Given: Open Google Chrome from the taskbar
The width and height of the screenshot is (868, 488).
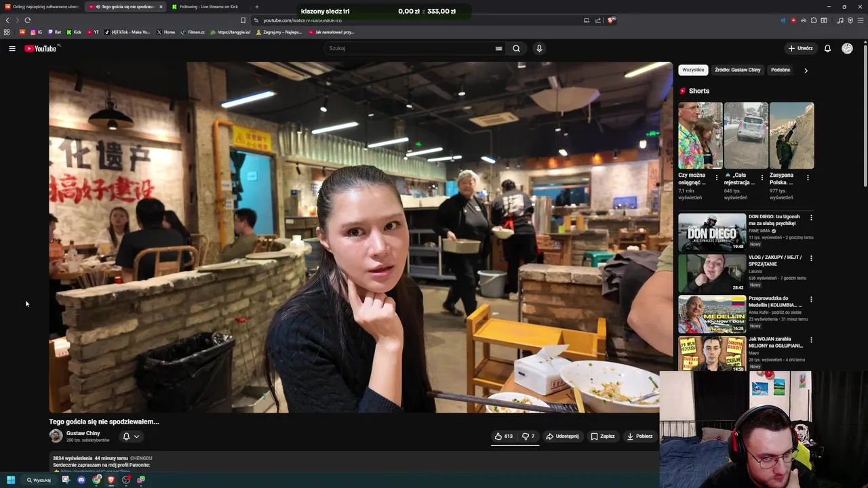Looking at the screenshot, I should (x=97, y=480).
